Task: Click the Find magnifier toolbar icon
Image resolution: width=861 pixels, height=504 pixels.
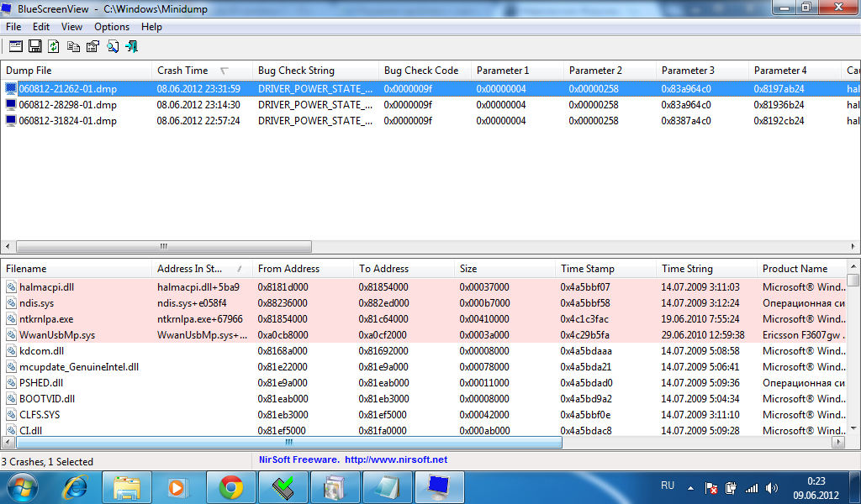Action: click(x=113, y=46)
